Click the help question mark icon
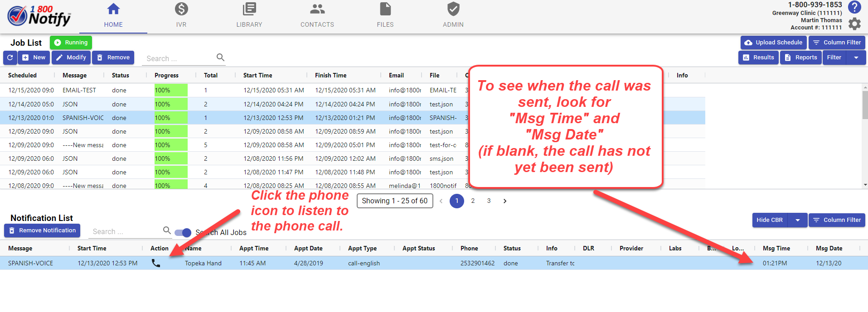This screenshot has width=868, height=312. (x=854, y=7)
